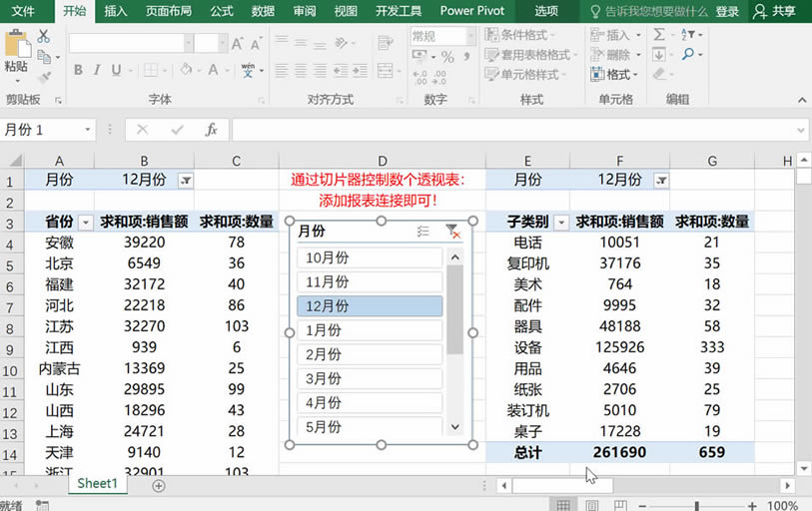Decrease font size with smaller A icon
The height and width of the screenshot is (511, 812).
coord(256,44)
